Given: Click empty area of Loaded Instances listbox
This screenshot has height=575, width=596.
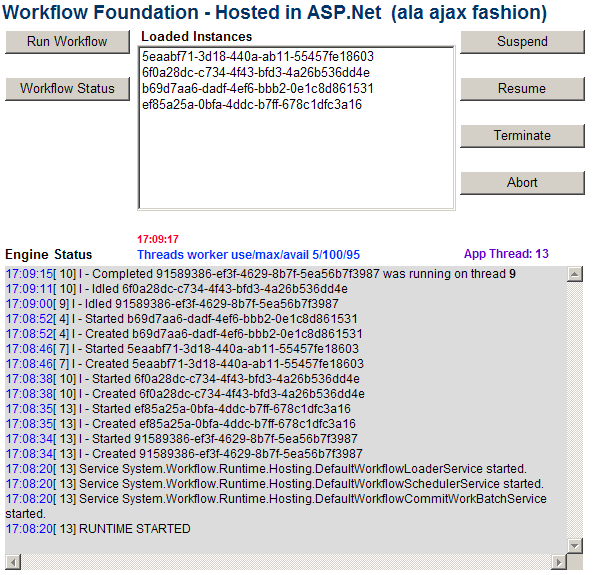Looking at the screenshot, I should (296, 160).
